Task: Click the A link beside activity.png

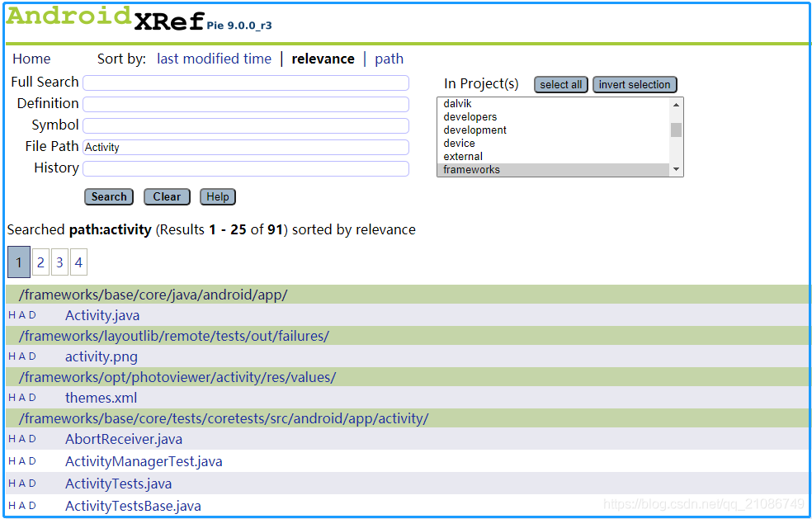Action: coord(21,356)
